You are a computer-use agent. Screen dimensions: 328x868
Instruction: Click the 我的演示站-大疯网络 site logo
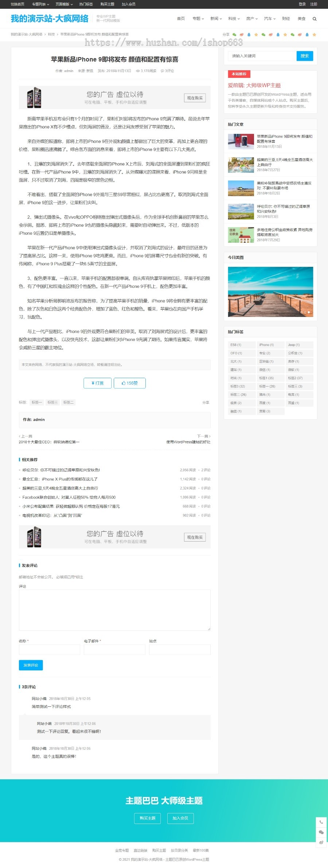click(x=50, y=19)
